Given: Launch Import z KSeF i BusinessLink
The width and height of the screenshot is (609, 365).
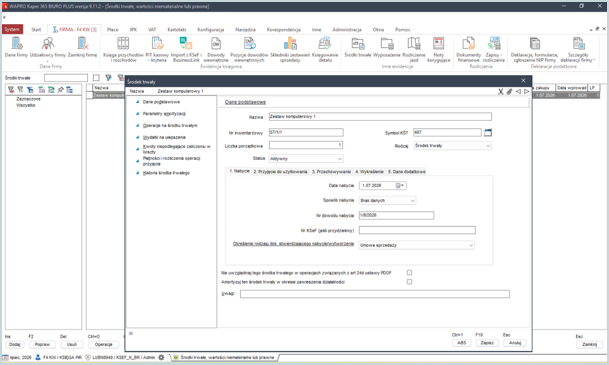Looking at the screenshot, I should point(186,49).
